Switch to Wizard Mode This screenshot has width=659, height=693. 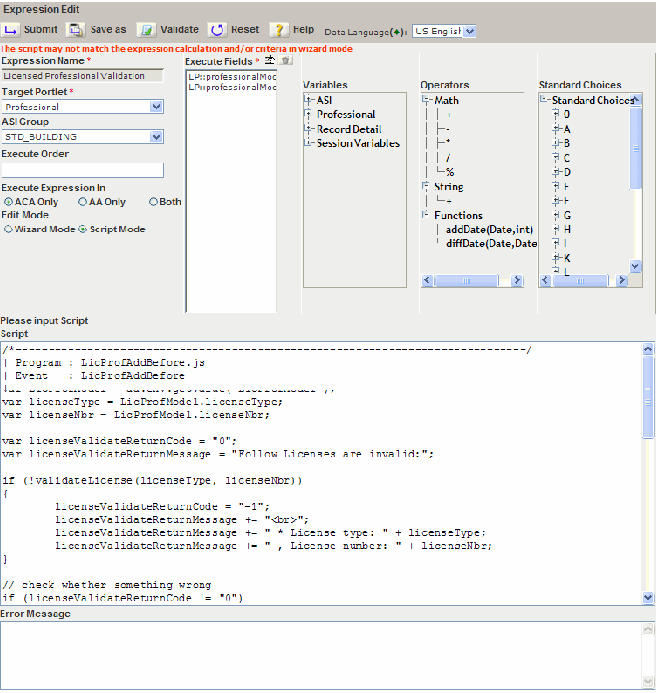[8, 229]
